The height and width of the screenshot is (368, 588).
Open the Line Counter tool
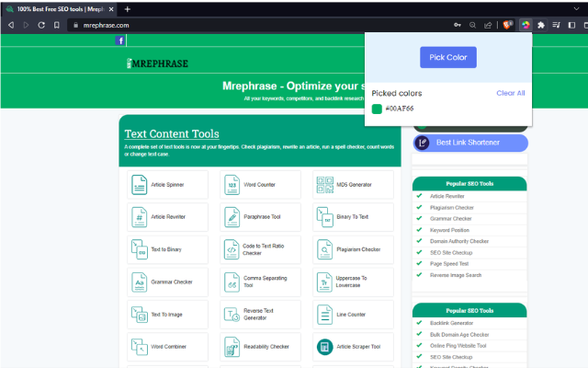pos(353,315)
